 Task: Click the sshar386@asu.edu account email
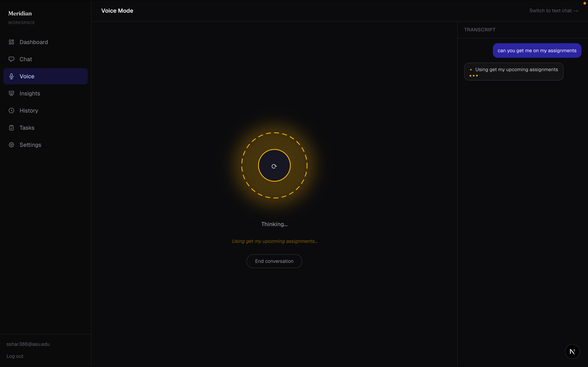pos(28,344)
